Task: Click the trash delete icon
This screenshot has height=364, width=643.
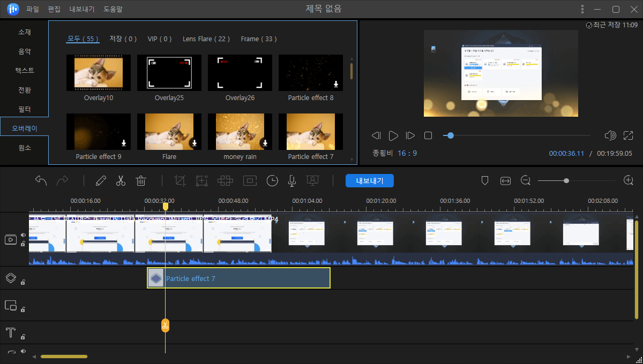Action: (141, 181)
